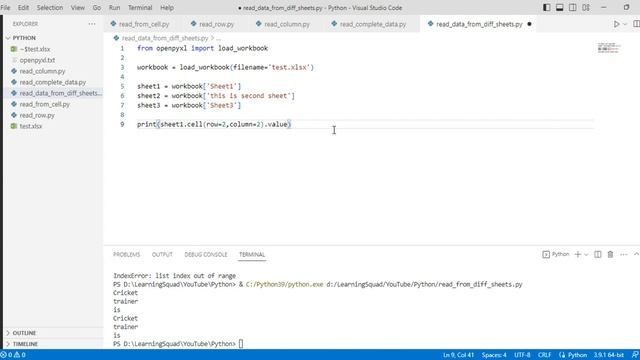This screenshot has height=360, width=640.
Task: Click the code minimap preview
Action: pos(609,48)
